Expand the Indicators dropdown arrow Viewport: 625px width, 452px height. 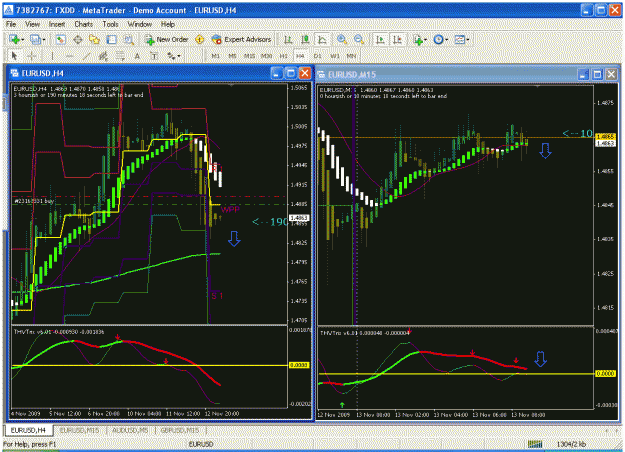pyautogui.click(x=426, y=39)
